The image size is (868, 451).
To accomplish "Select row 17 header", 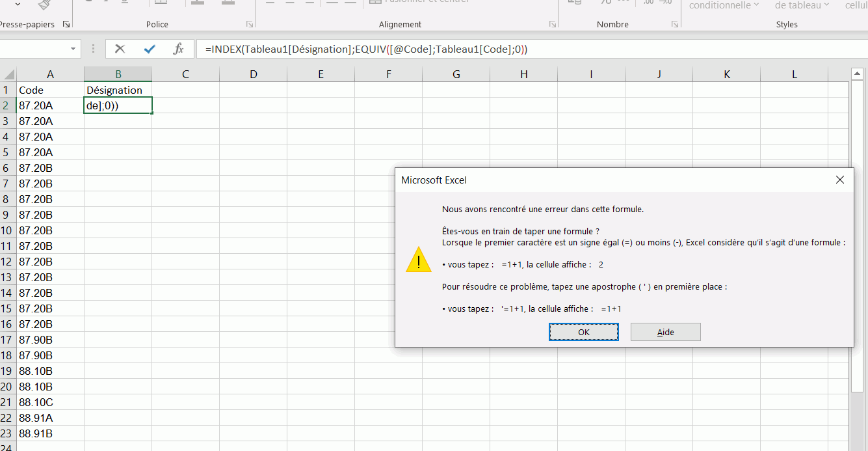I will 7,340.
